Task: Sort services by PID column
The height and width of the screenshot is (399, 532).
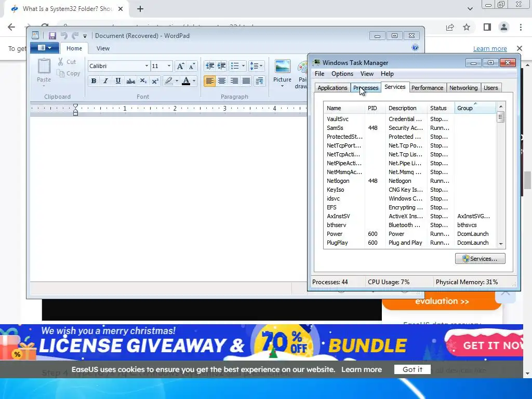Action: (375, 108)
